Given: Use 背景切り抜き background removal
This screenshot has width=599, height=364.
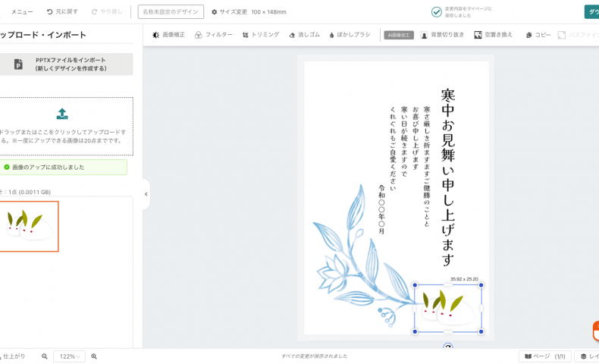Looking at the screenshot, I should (x=442, y=35).
